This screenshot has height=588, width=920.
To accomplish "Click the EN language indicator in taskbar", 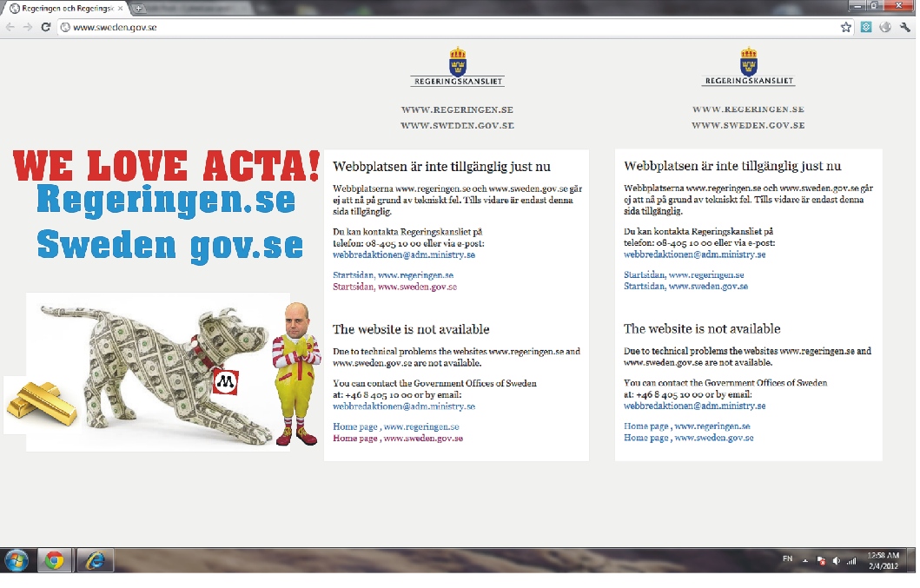I will click(x=787, y=558).
